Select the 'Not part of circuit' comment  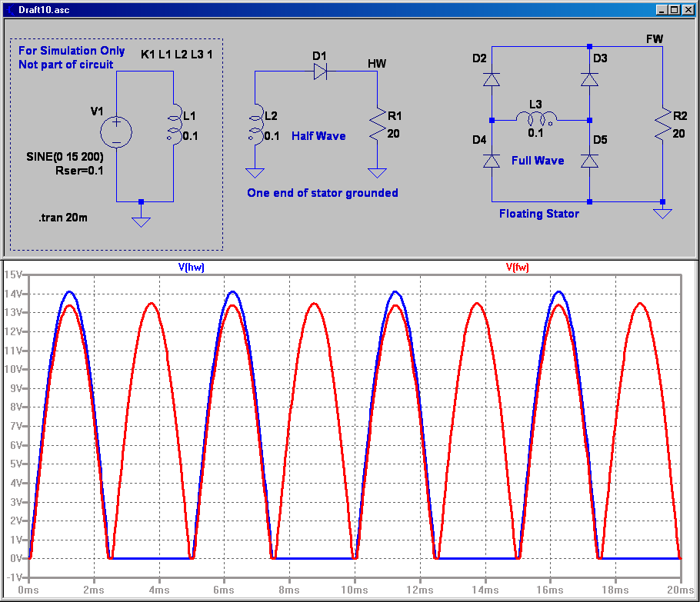[x=66, y=65]
